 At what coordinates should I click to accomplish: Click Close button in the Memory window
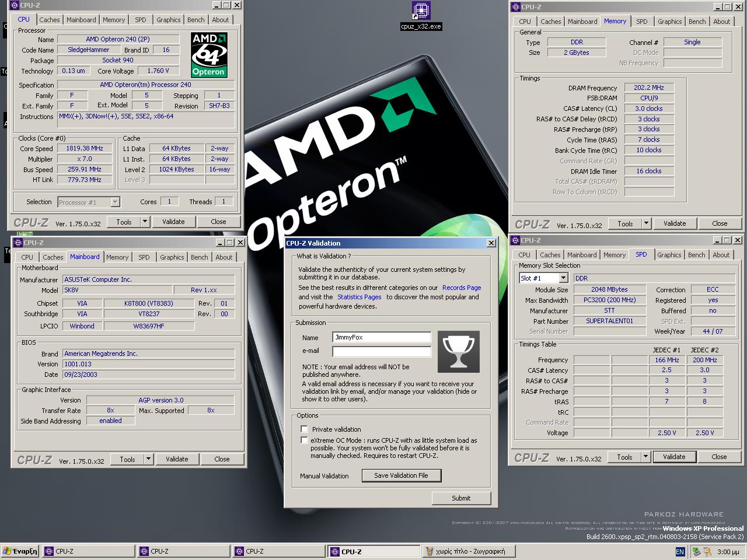[x=720, y=223]
